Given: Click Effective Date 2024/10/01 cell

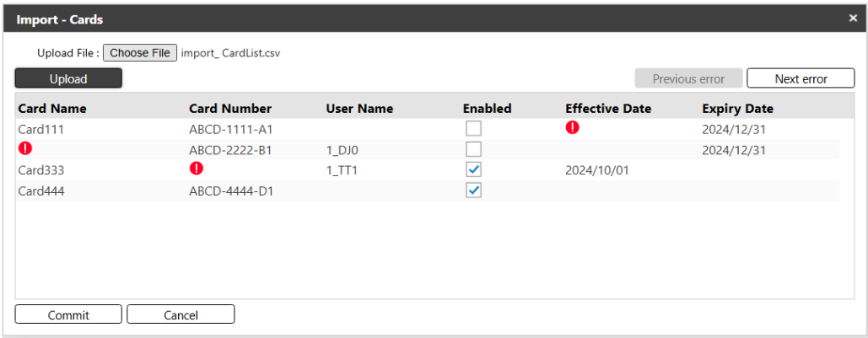Looking at the screenshot, I should coord(597,170).
